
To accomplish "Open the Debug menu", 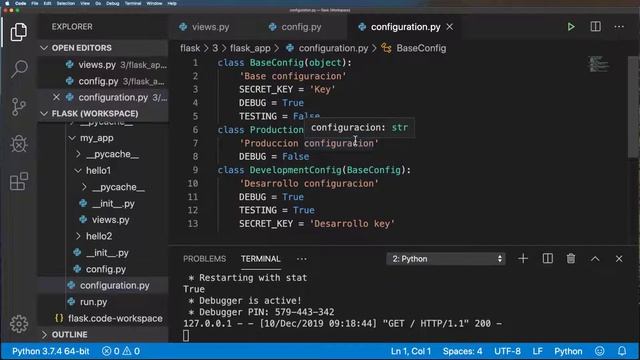I will pyautogui.click(x=113, y=3).
